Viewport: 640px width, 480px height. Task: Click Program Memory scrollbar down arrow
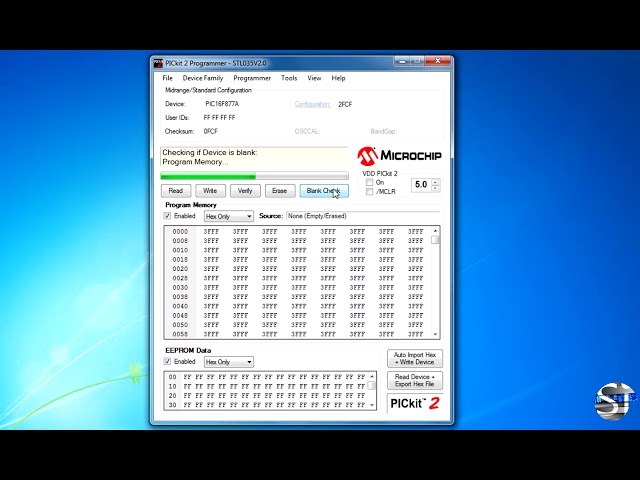(x=436, y=334)
